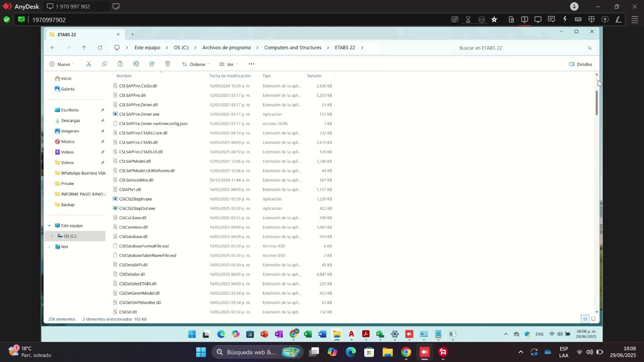Open Inicio in the sidebar
The width and height of the screenshot is (644, 362).
tap(66, 78)
